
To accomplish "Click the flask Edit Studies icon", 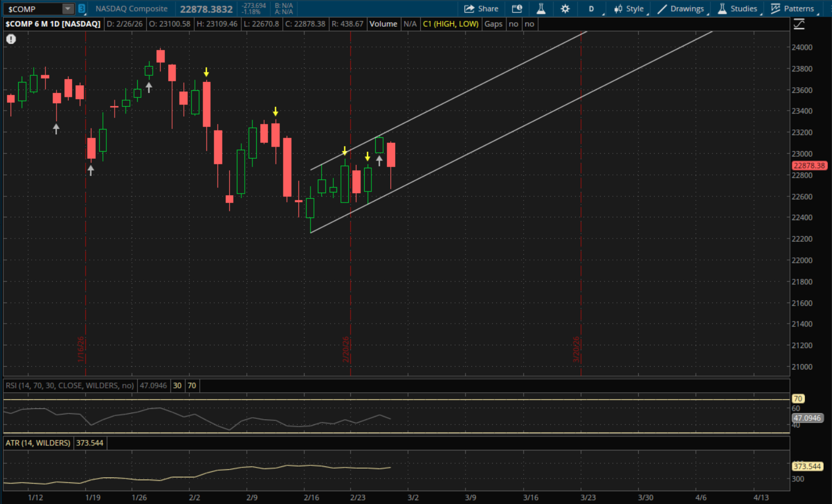I will click(x=541, y=9).
